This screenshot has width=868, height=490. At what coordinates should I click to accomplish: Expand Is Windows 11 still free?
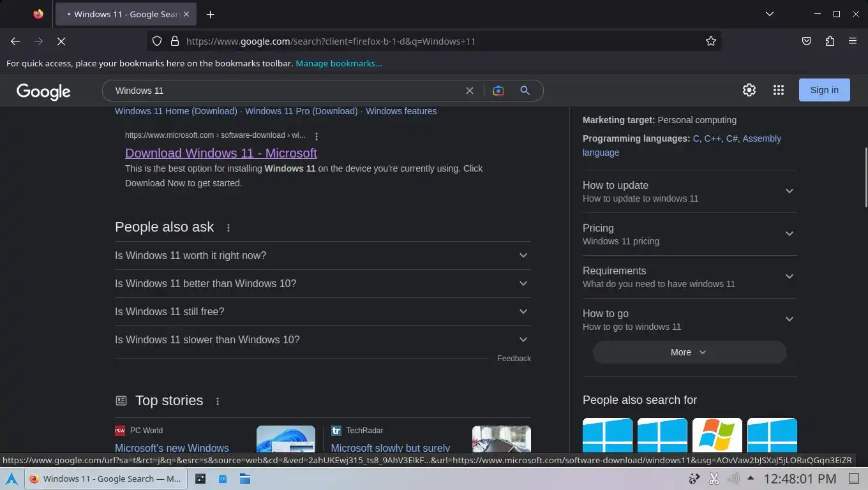pos(323,311)
